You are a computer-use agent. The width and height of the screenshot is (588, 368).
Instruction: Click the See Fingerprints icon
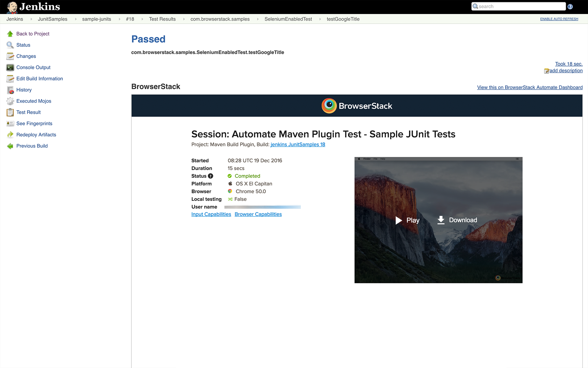pos(10,123)
